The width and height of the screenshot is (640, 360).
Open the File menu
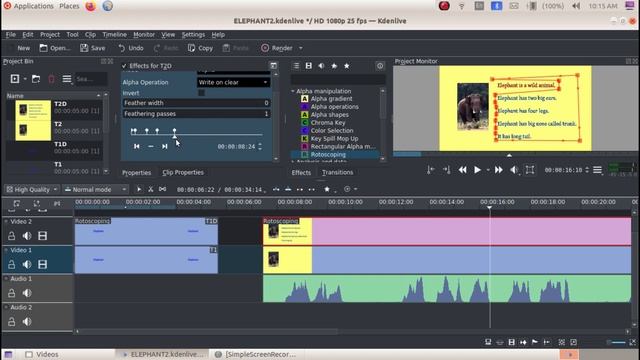(11, 35)
